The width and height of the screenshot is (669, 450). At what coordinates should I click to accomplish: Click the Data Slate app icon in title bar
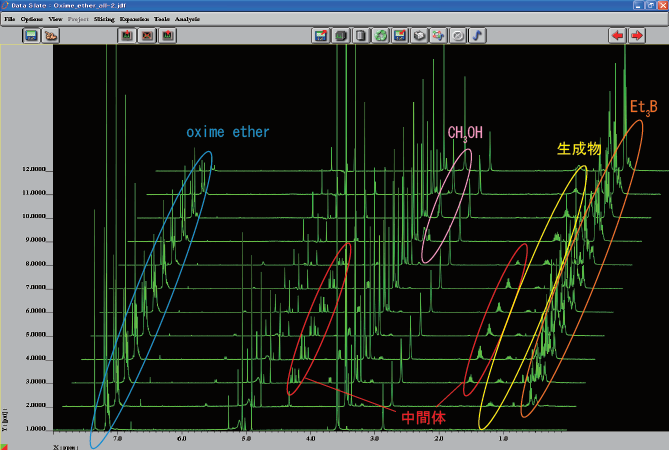5,5
